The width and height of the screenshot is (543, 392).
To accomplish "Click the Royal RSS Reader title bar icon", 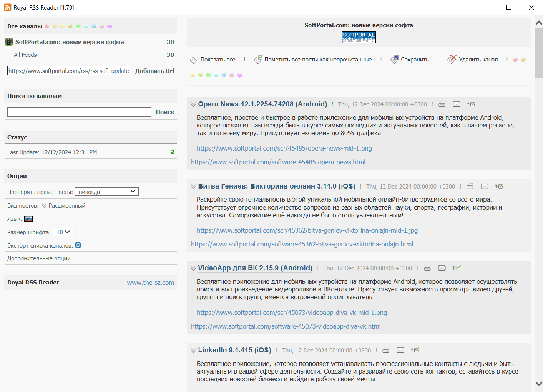I will (x=8, y=7).
